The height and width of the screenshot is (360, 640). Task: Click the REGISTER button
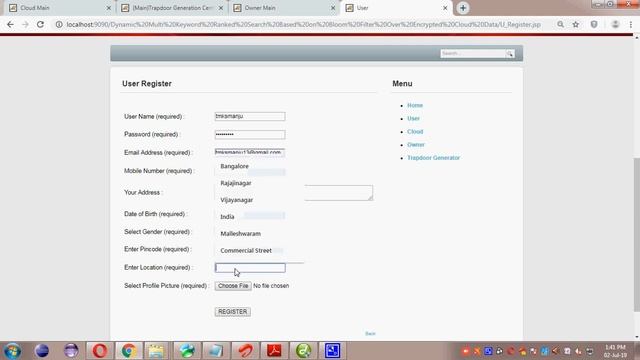pos(233,312)
